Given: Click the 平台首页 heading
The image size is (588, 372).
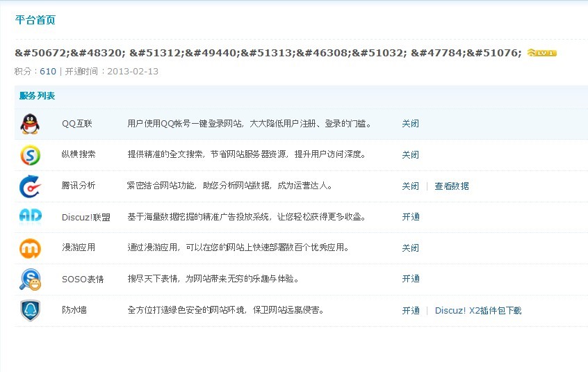Looking at the screenshot, I should (35, 20).
